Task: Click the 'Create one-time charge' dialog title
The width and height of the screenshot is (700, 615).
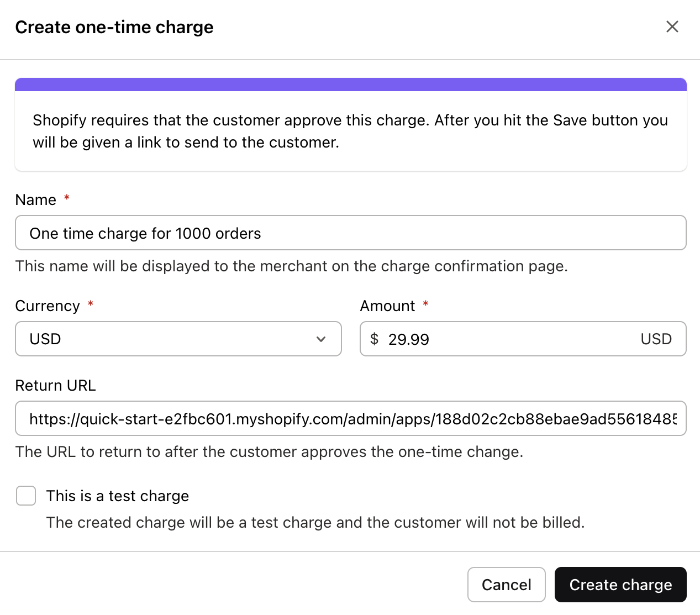Action: pos(114,27)
